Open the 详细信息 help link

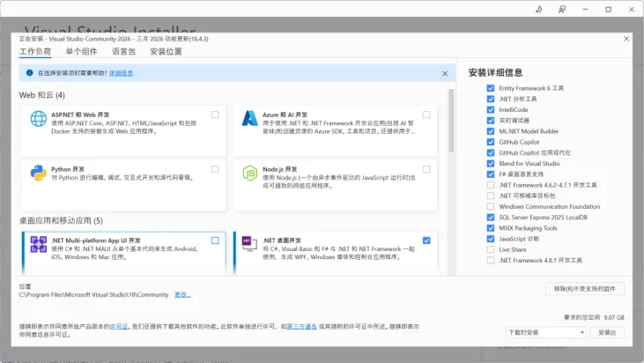[x=122, y=73]
